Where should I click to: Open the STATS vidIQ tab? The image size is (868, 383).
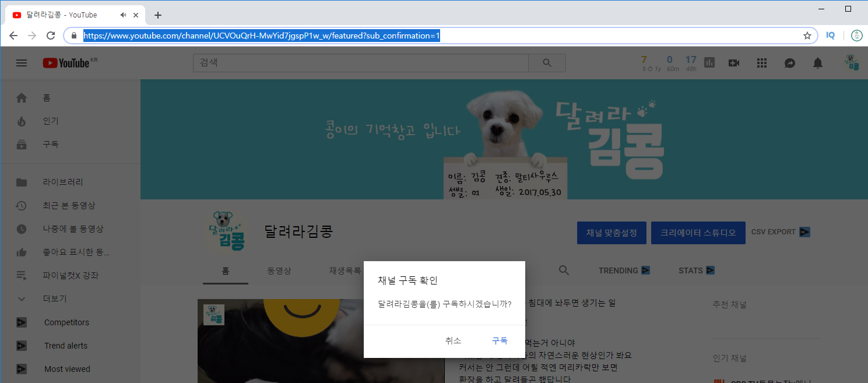point(697,270)
